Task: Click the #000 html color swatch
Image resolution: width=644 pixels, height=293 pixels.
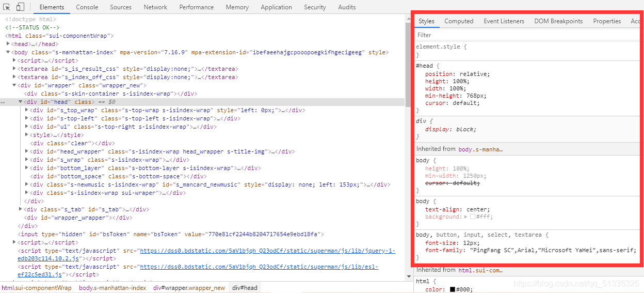Action: tap(453, 289)
